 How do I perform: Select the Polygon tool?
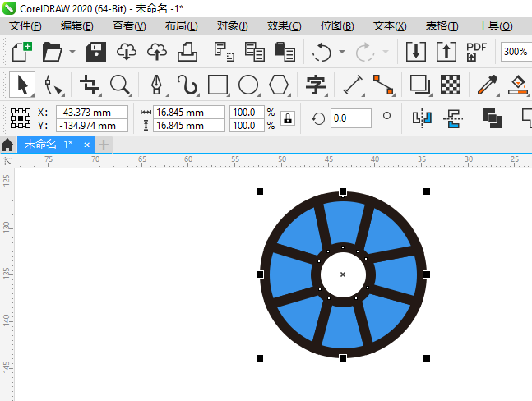(279, 85)
